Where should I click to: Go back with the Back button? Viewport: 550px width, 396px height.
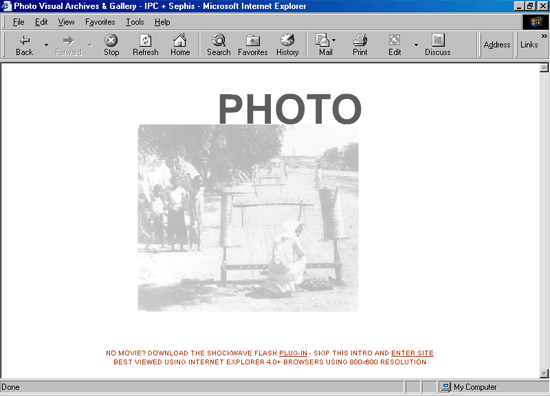coord(24,45)
